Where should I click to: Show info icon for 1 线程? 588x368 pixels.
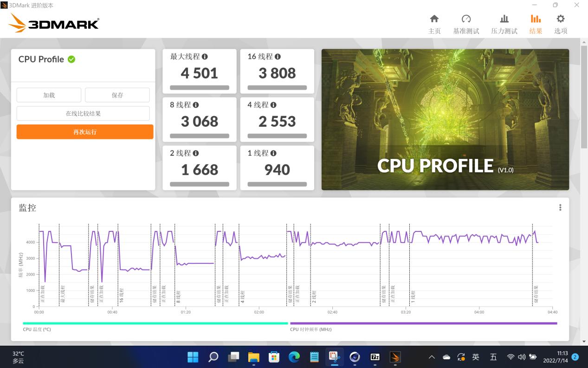[x=273, y=153]
